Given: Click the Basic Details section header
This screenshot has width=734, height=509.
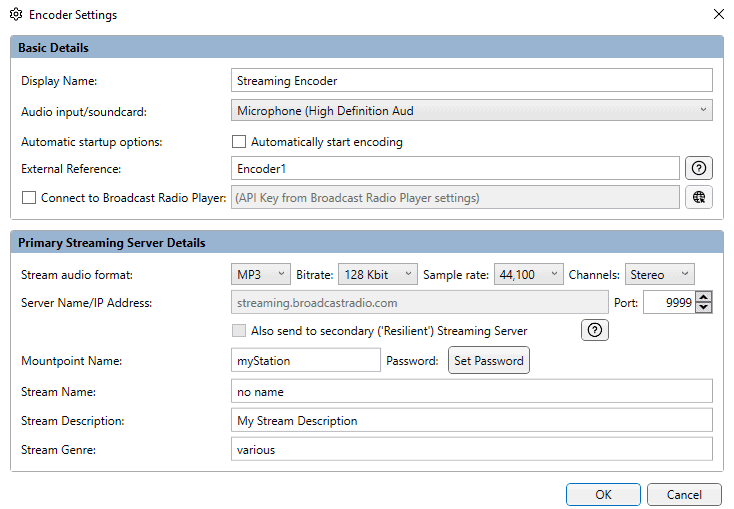Looking at the screenshot, I should (367, 47).
